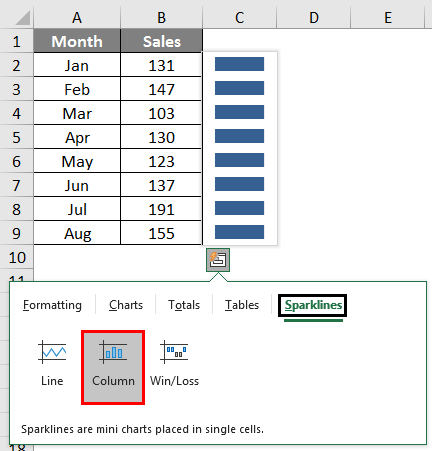Click the sparkline preview bar beside Aug
The image size is (432, 451).
(x=239, y=232)
